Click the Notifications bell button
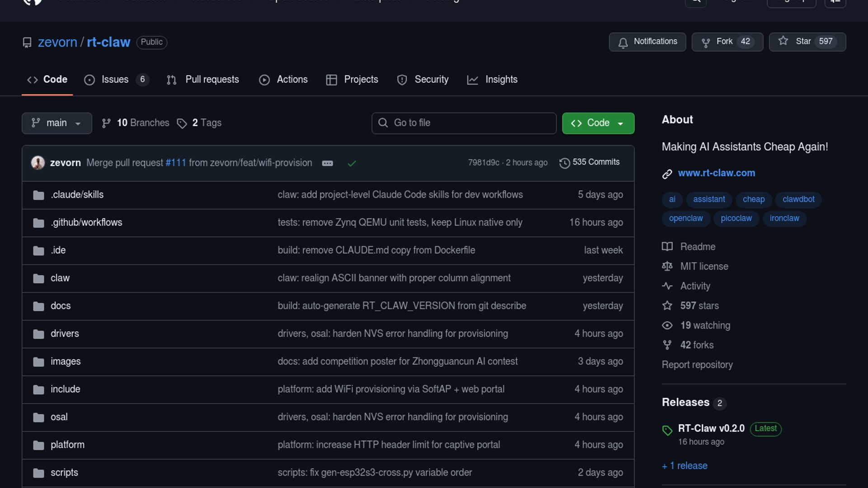 647,42
